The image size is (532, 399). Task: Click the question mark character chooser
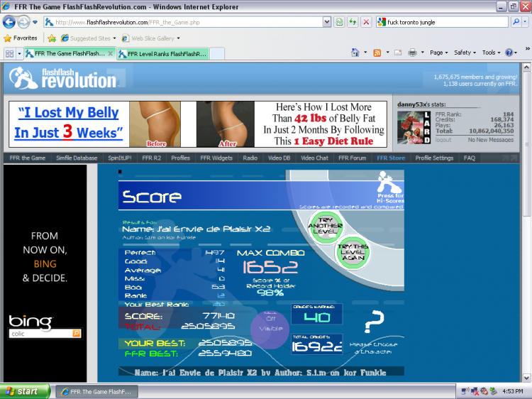pyautogui.click(x=374, y=321)
